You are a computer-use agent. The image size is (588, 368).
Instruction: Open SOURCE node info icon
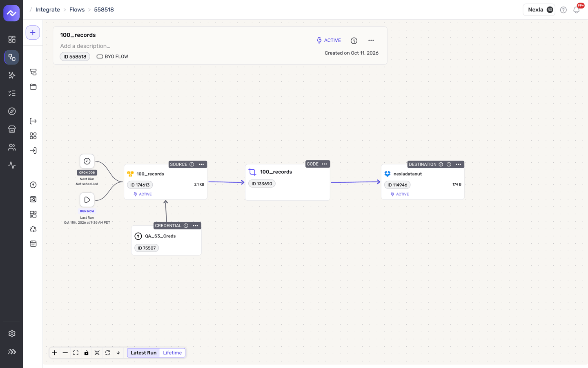coord(192,164)
